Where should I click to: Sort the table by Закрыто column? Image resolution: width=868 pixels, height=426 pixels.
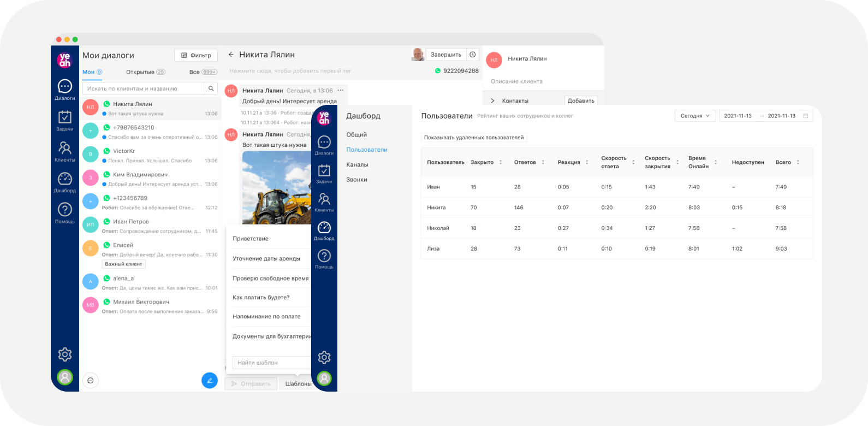pyautogui.click(x=501, y=162)
